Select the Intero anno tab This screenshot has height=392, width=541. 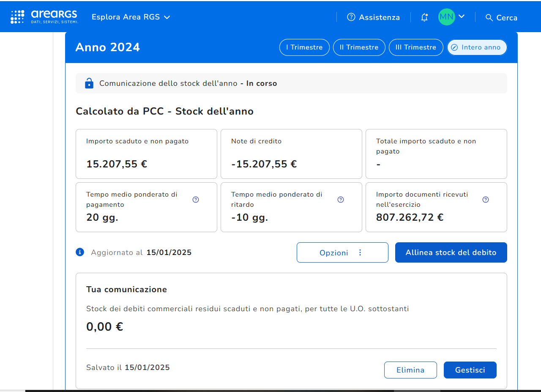[476, 47]
